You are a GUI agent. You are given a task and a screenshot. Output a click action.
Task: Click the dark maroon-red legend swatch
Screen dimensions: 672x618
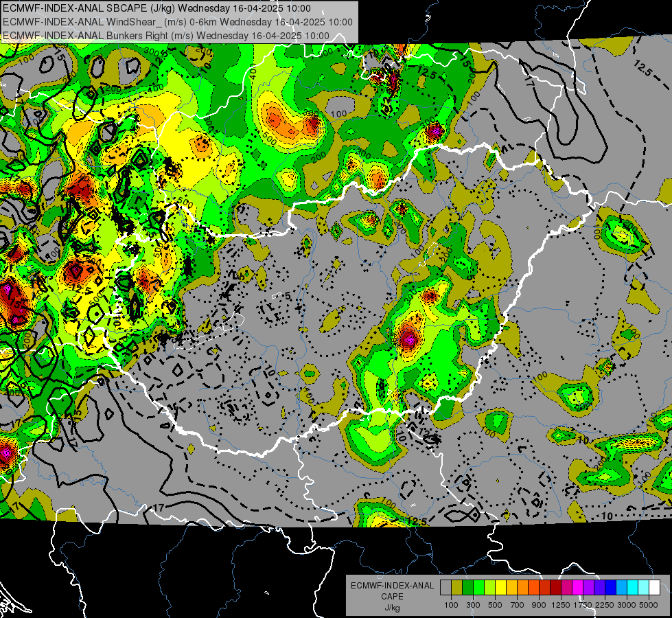[556, 587]
